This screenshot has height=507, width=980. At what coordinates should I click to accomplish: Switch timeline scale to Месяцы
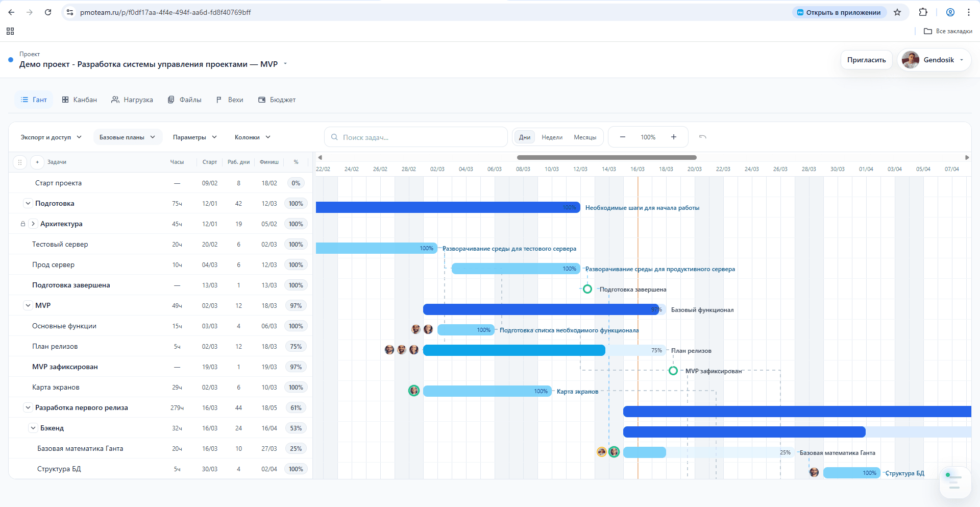(x=585, y=137)
